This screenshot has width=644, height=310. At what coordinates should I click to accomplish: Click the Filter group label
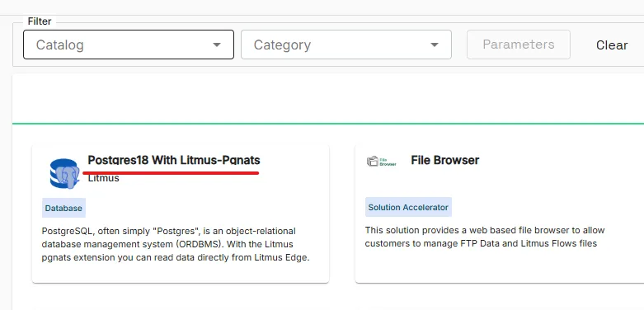click(40, 21)
